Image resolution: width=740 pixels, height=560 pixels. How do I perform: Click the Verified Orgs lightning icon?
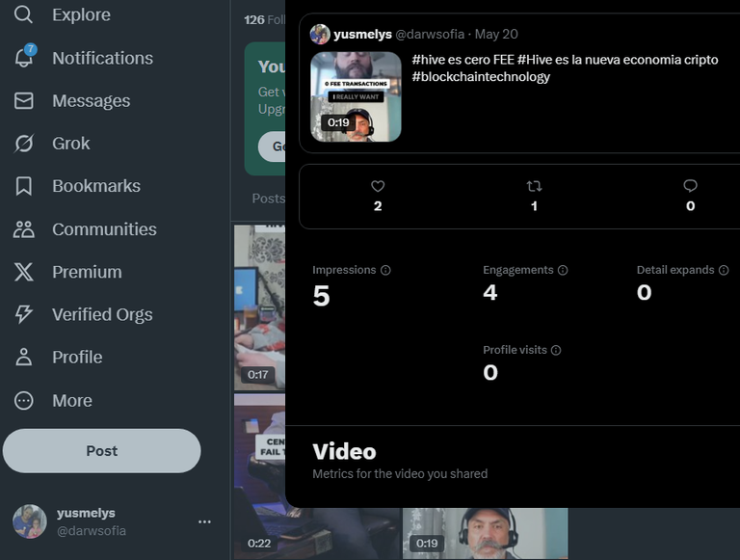[x=23, y=314]
